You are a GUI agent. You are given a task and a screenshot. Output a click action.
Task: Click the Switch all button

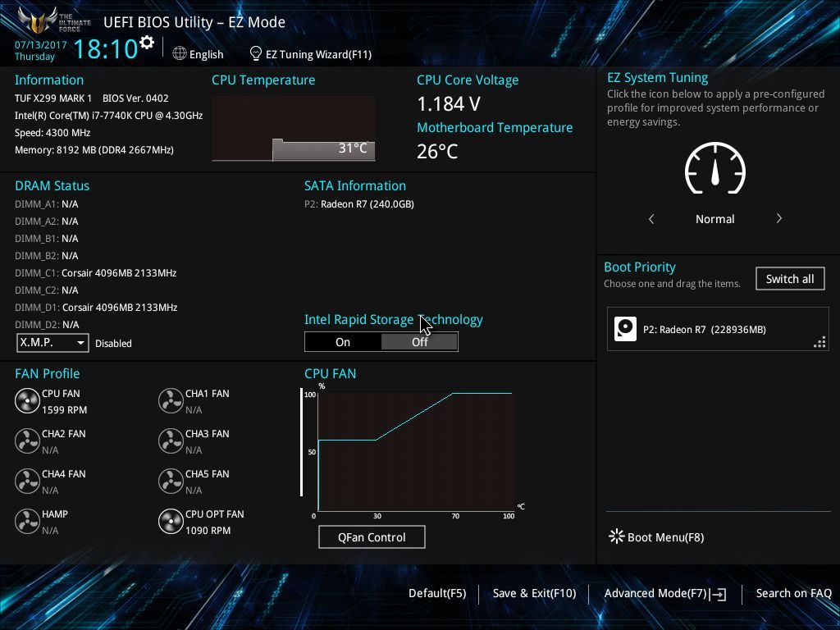click(790, 279)
